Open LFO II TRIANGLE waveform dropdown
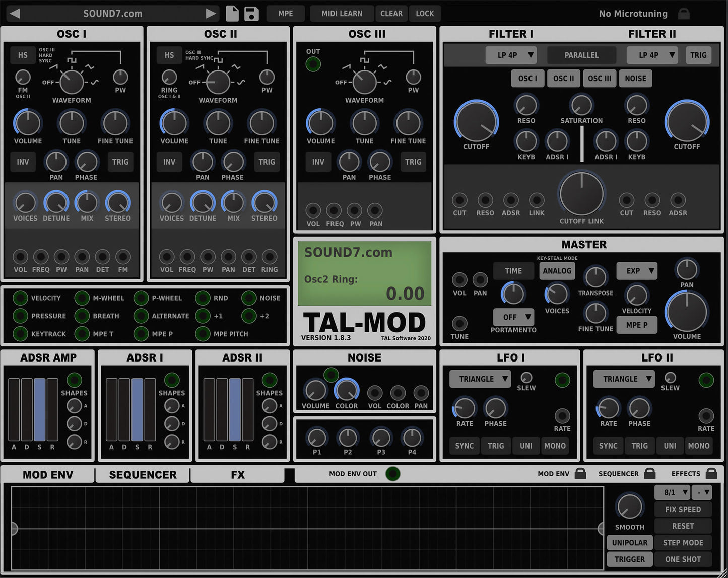728x578 pixels. [624, 379]
